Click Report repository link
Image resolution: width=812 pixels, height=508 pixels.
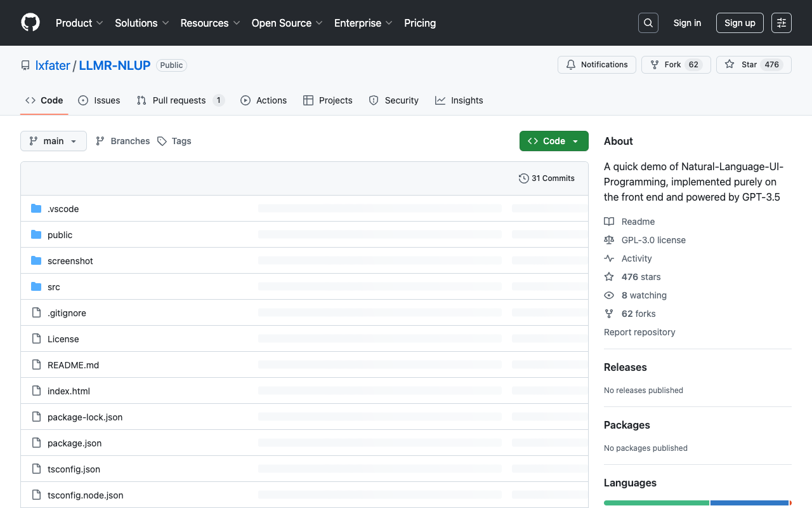(x=639, y=332)
